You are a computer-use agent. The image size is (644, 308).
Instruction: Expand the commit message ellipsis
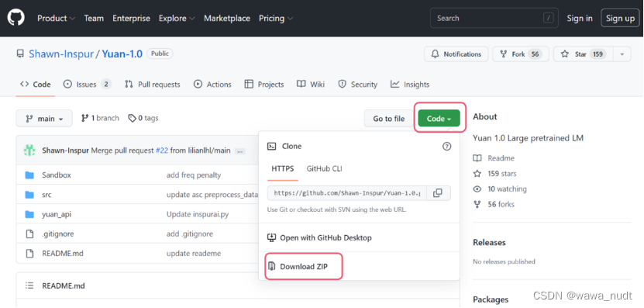[240, 151]
